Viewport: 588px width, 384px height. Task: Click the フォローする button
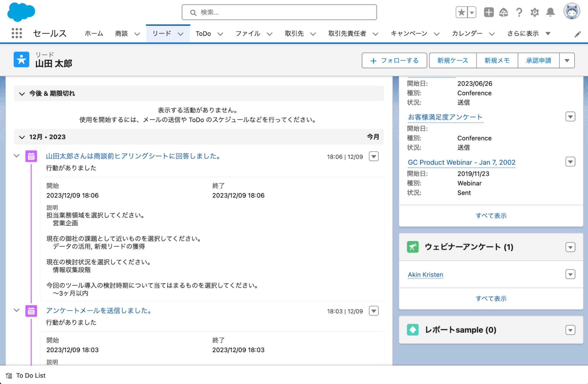coord(394,61)
